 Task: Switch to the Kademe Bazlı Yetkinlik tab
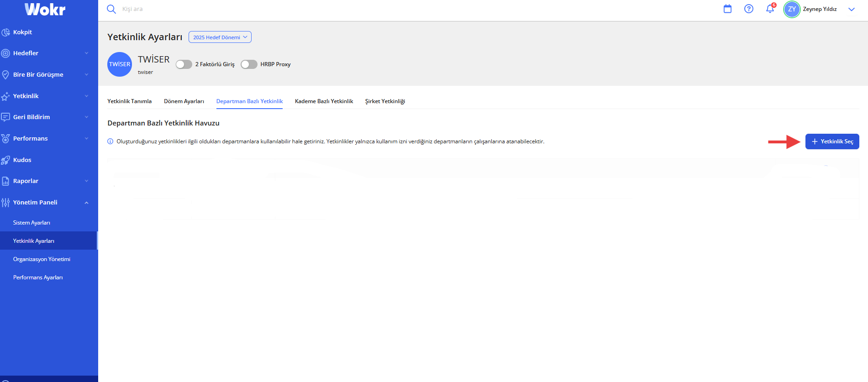coord(324,101)
